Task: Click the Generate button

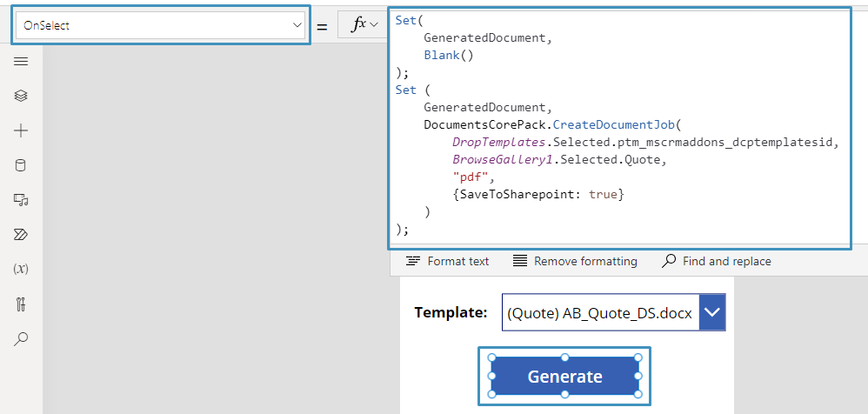Action: 564,377
